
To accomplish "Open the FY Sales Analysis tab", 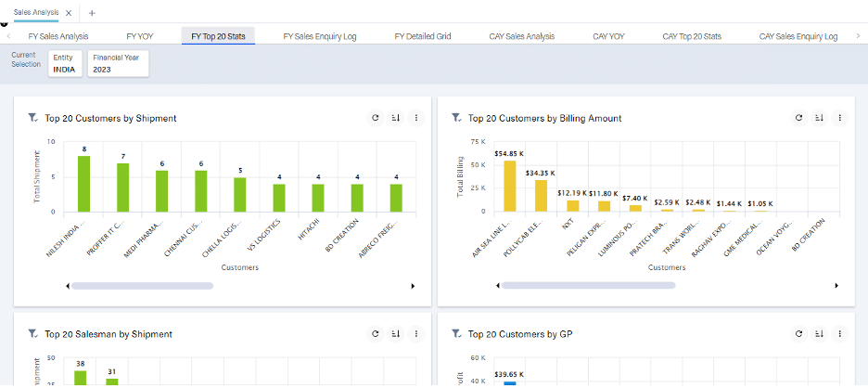I will (x=58, y=36).
